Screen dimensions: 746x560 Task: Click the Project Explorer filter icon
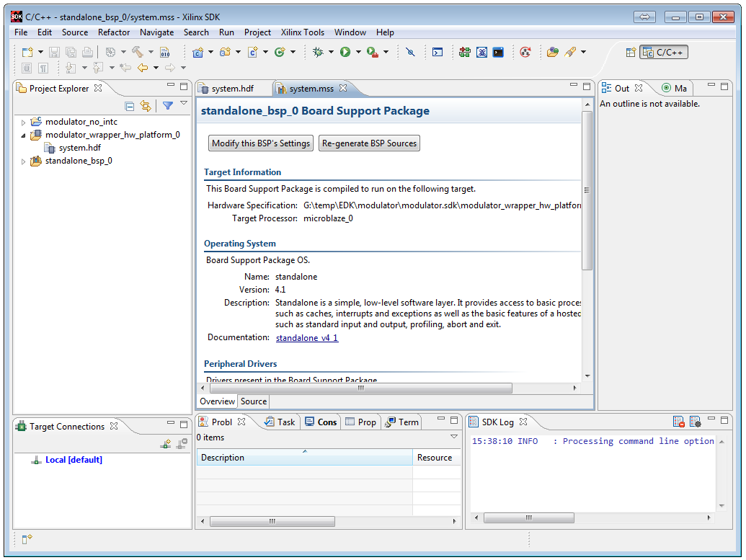(168, 106)
